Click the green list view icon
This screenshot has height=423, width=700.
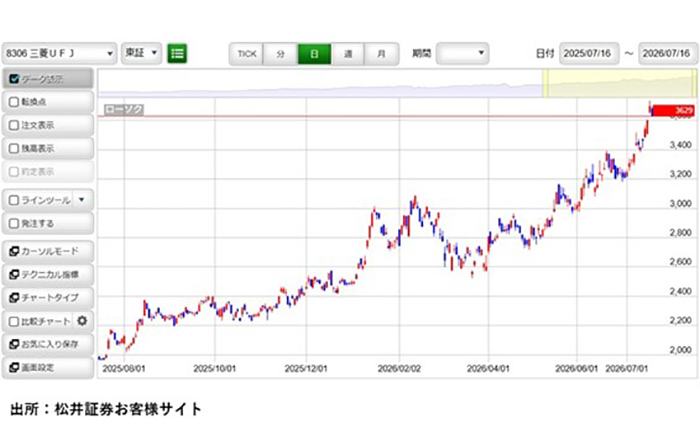coord(177,54)
